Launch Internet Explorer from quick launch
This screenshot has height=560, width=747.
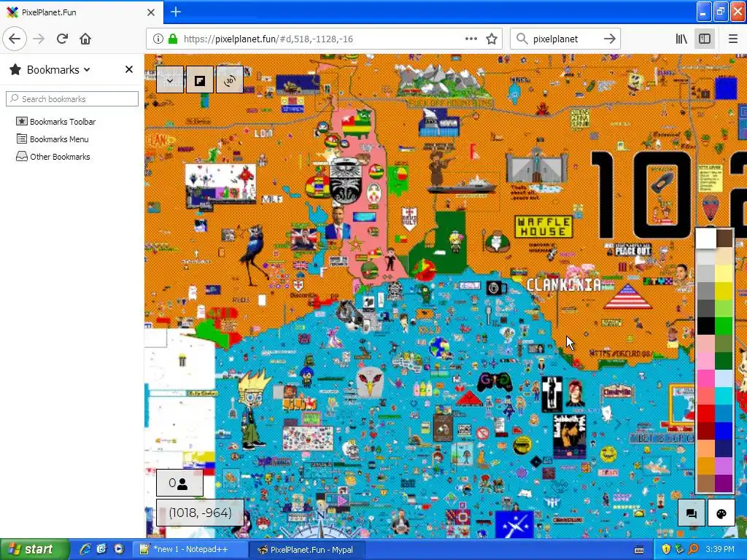coord(85,549)
